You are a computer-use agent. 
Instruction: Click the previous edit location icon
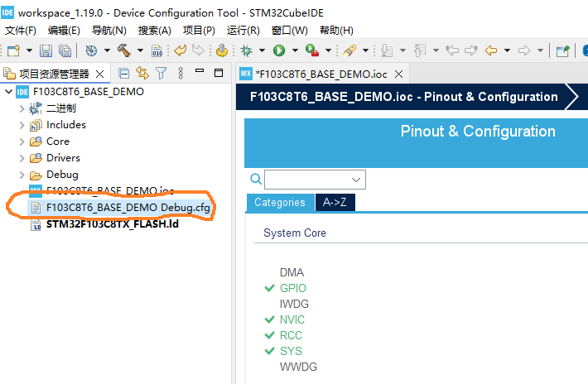[x=452, y=50]
